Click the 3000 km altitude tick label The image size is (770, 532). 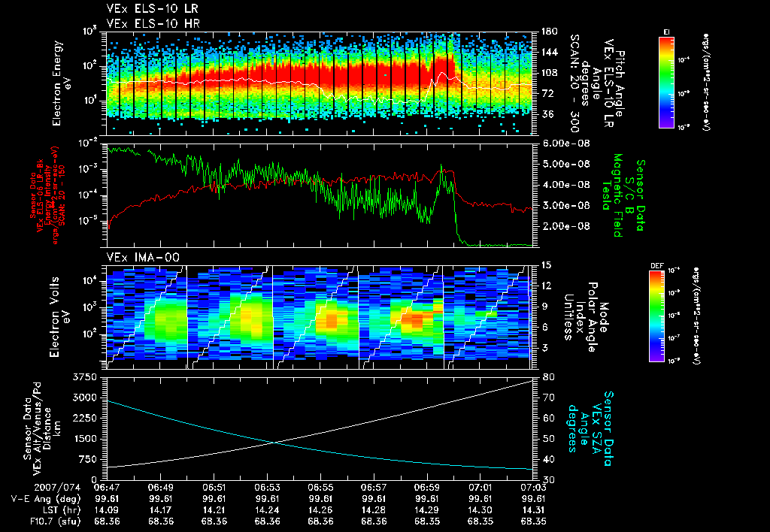(84, 397)
